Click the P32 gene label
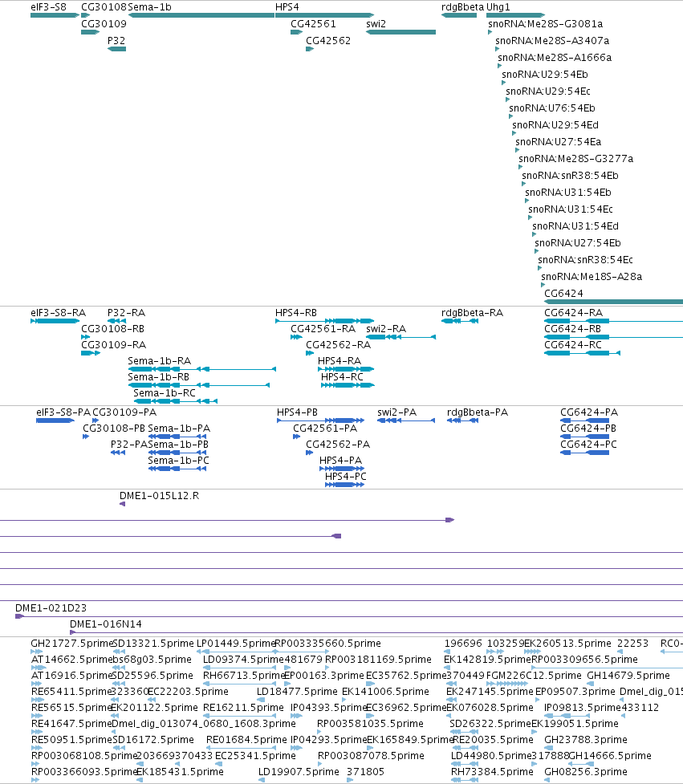Image resolution: width=683 pixels, height=784 pixels. [116, 40]
